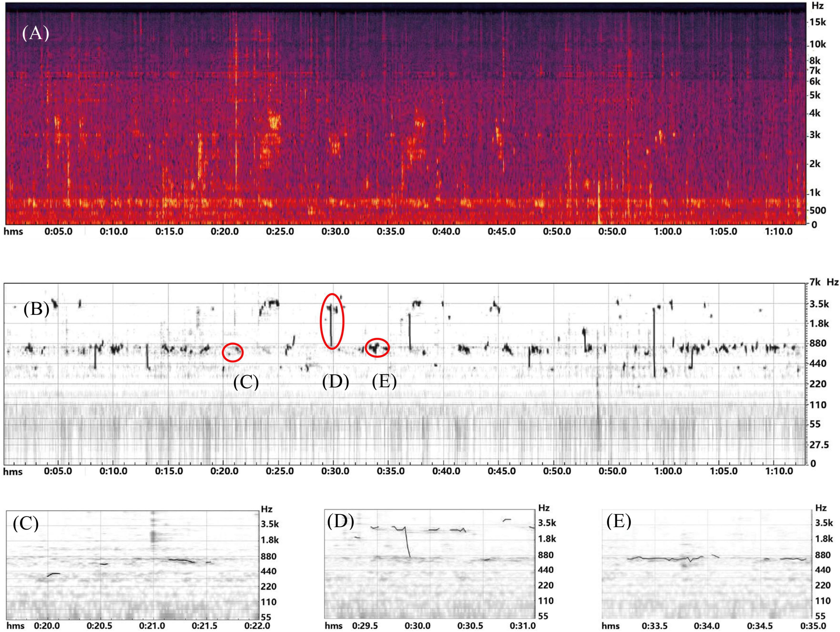Click the Hz unit label above panel A
Viewport: 840px width, 632px height.
pos(818,6)
